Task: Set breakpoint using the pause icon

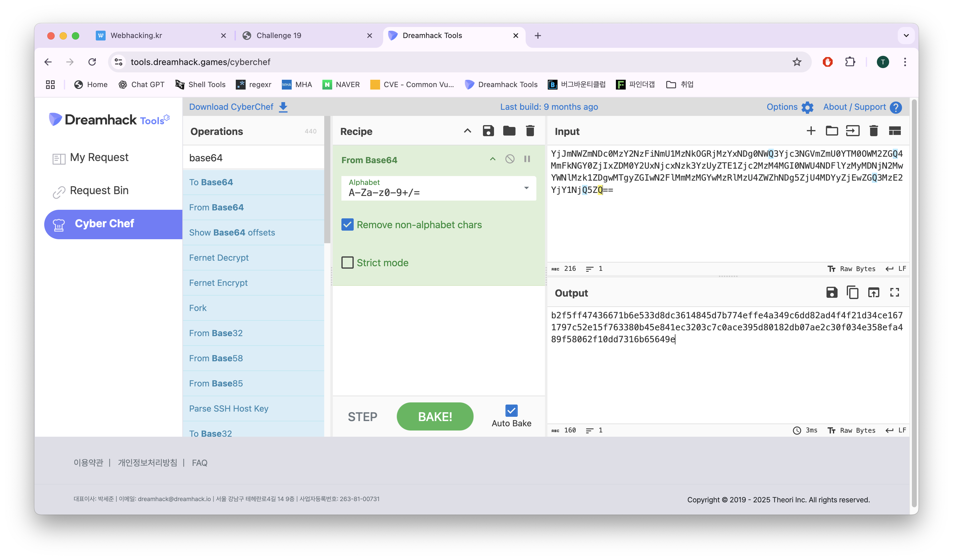Action: pos(527,159)
